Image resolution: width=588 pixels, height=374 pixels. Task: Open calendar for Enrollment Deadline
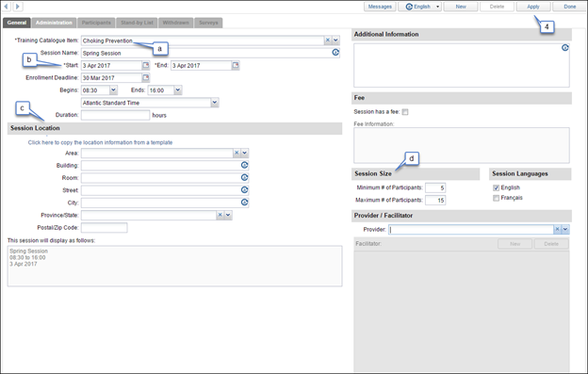pyautogui.click(x=146, y=77)
